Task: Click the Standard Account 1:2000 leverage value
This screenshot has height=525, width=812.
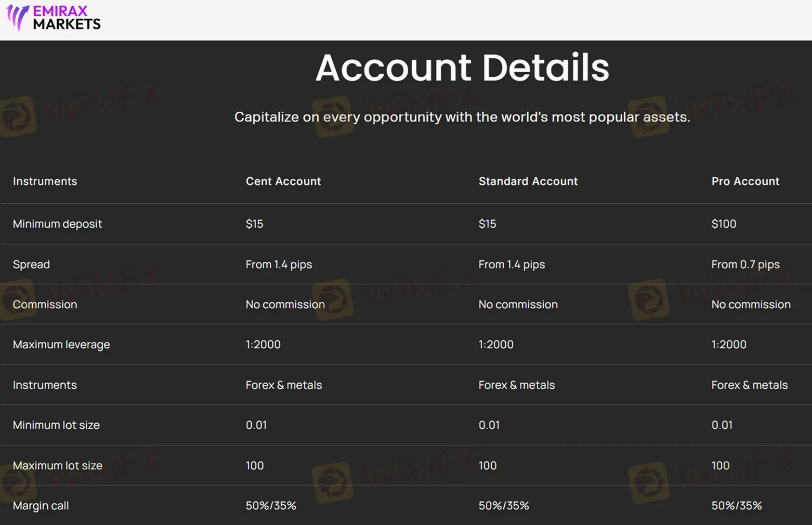Action: (496, 345)
